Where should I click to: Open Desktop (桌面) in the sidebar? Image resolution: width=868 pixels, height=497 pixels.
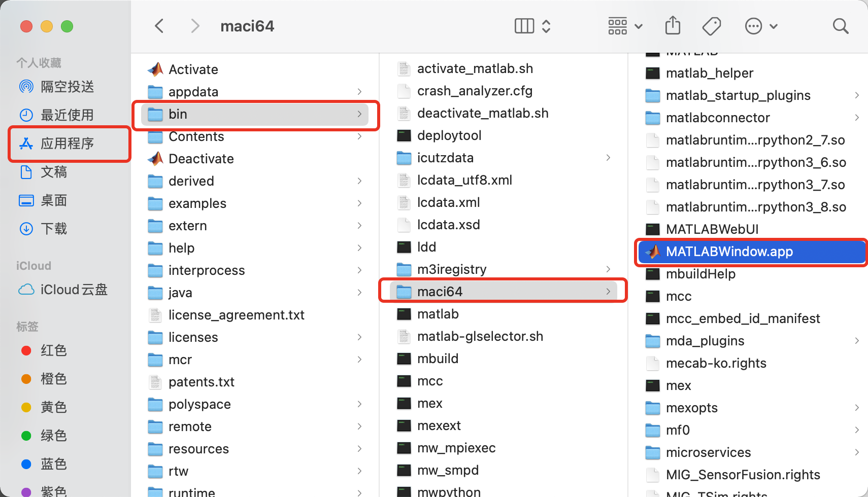(x=43, y=200)
